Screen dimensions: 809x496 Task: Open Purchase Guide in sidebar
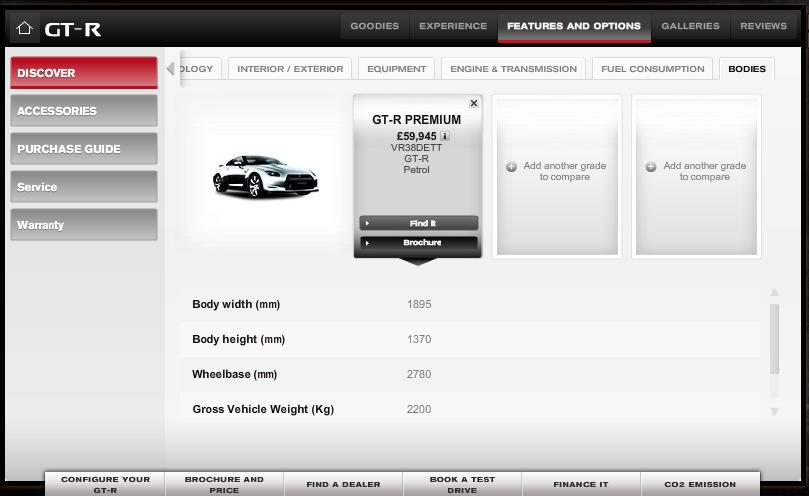[84, 149]
